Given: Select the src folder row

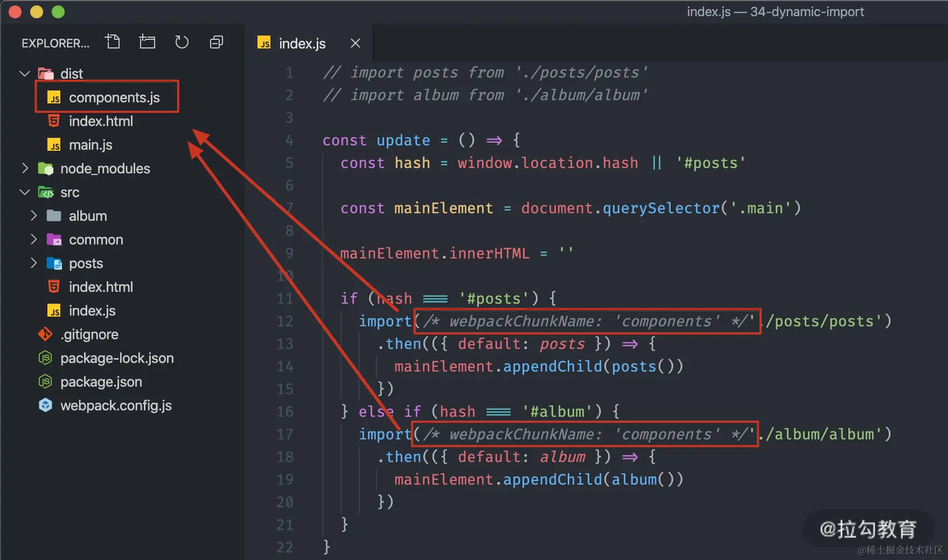Looking at the screenshot, I should point(122,192).
